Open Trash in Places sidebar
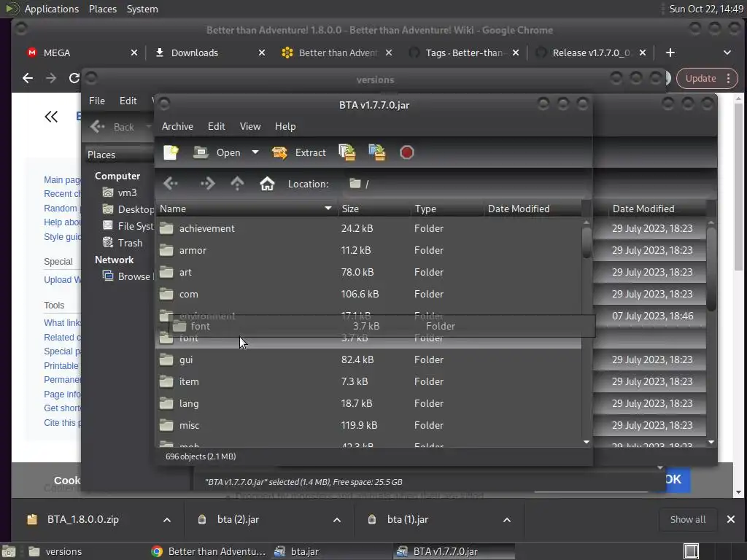The image size is (747, 560). tap(123, 243)
